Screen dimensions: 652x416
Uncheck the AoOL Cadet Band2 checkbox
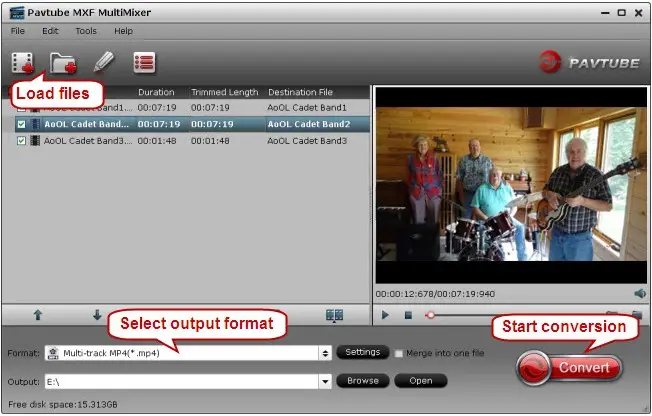click(21, 124)
